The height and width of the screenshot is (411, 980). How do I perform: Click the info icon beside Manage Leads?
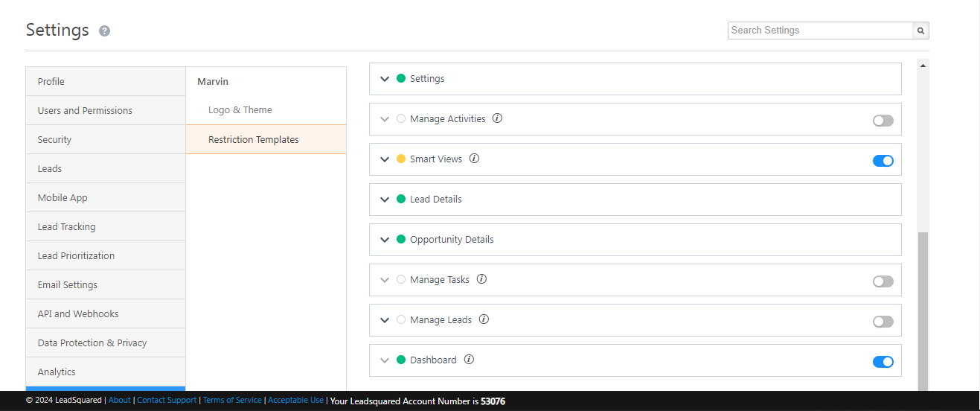484,319
